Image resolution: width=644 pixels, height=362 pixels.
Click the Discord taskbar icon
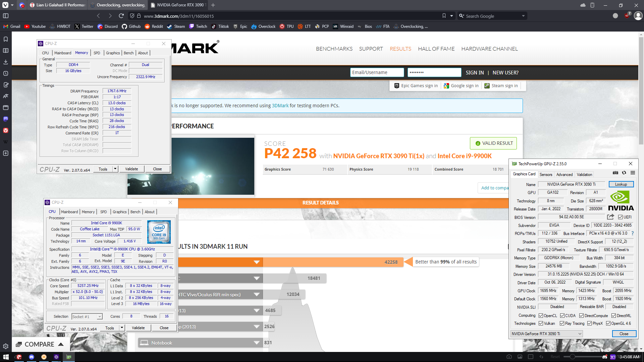click(32, 357)
